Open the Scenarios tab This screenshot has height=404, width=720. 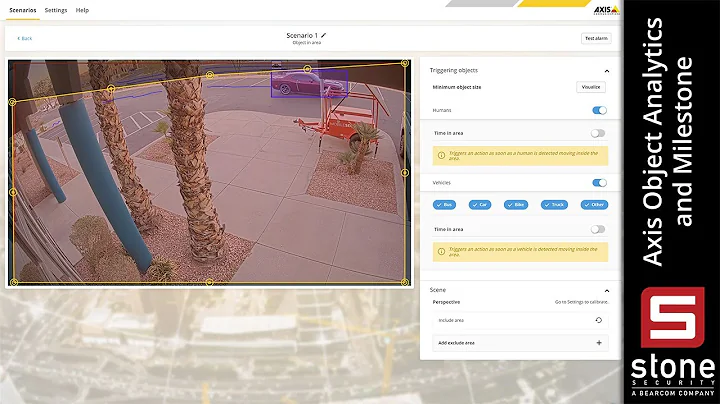coord(22,10)
